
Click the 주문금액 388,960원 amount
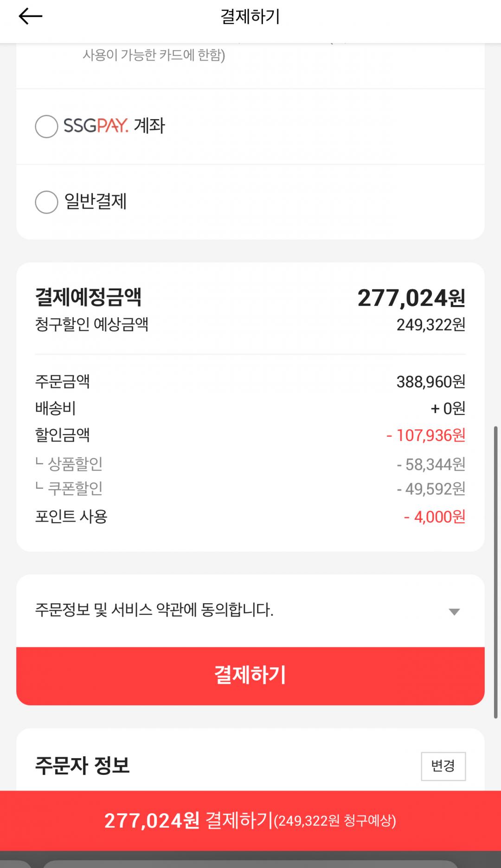pyautogui.click(x=430, y=382)
